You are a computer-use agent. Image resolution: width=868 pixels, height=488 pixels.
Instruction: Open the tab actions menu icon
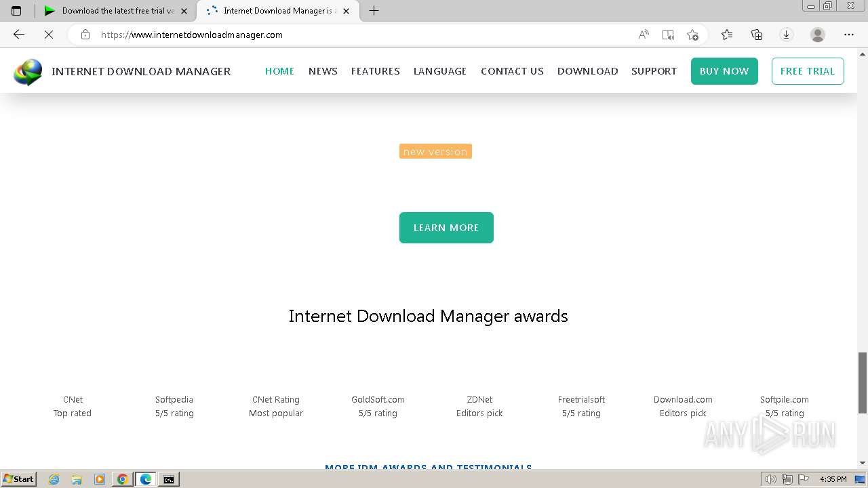pos(16,11)
